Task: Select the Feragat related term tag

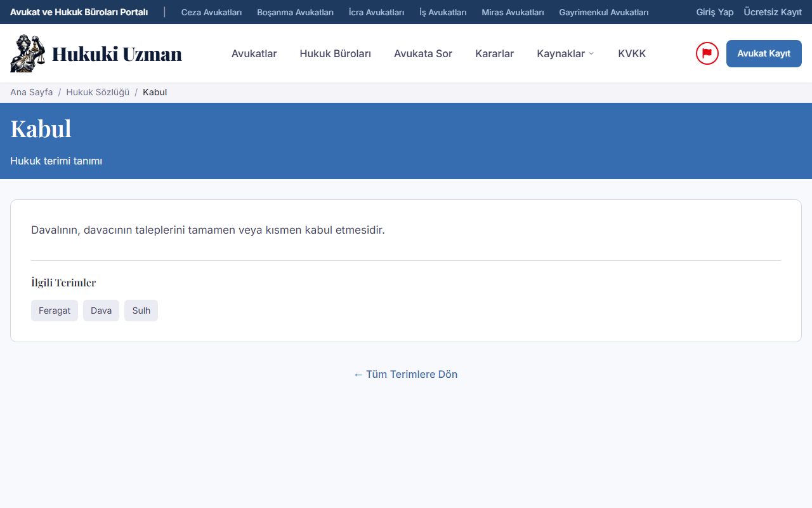Action: tap(55, 311)
